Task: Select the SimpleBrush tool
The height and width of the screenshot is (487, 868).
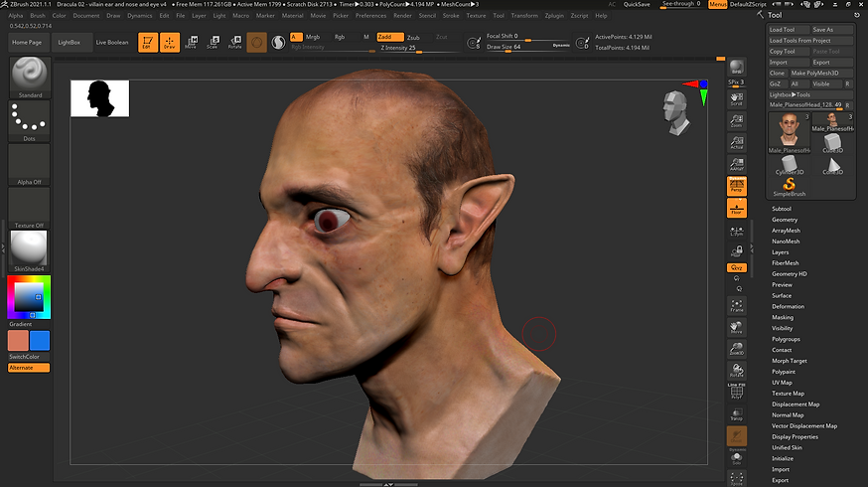Action: [790, 187]
